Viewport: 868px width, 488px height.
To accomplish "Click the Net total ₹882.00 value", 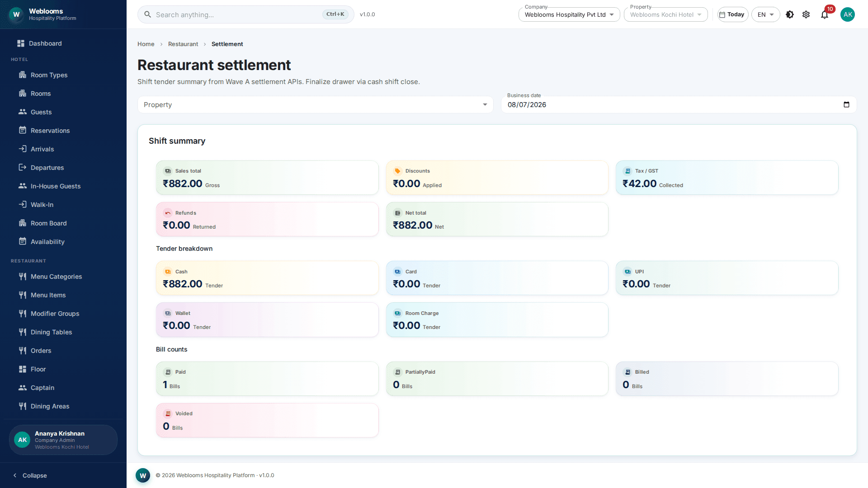I will [412, 225].
